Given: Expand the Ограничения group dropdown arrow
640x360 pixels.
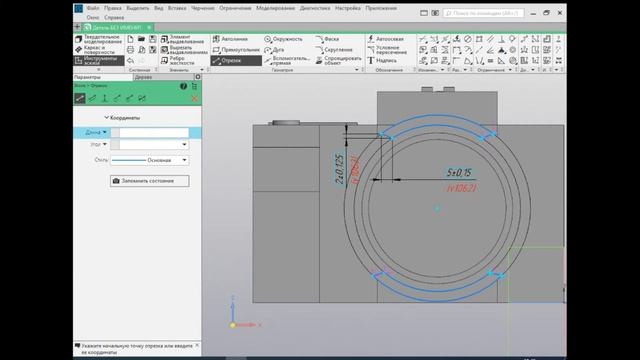Looking at the screenshot, I should tap(510, 70).
